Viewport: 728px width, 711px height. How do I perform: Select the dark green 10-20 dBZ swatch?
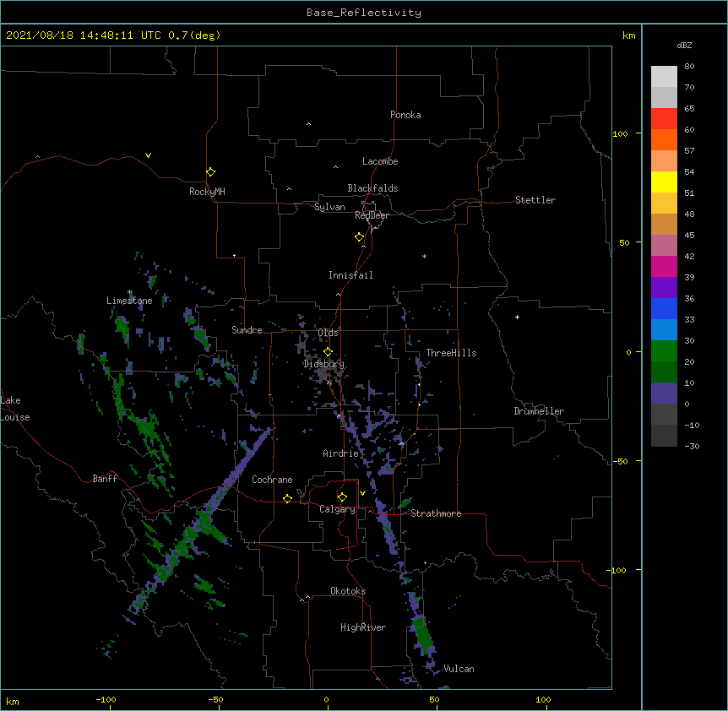click(664, 372)
